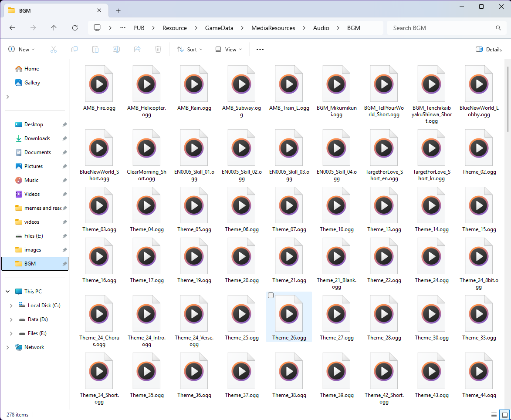Click the Resource breadcrumb segment

pos(175,28)
